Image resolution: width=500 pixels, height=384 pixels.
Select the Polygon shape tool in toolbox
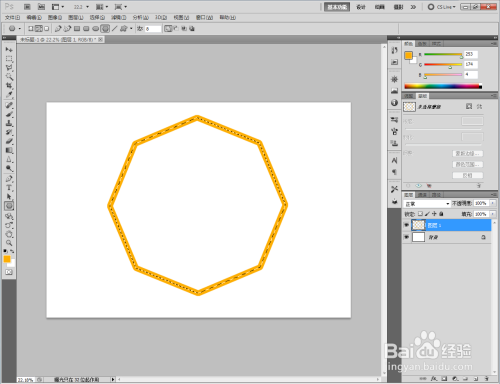pos(9,206)
